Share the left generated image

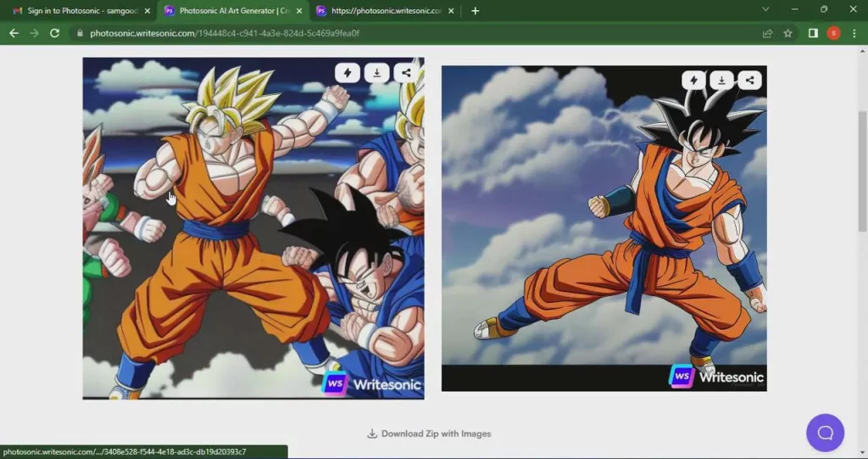click(406, 73)
